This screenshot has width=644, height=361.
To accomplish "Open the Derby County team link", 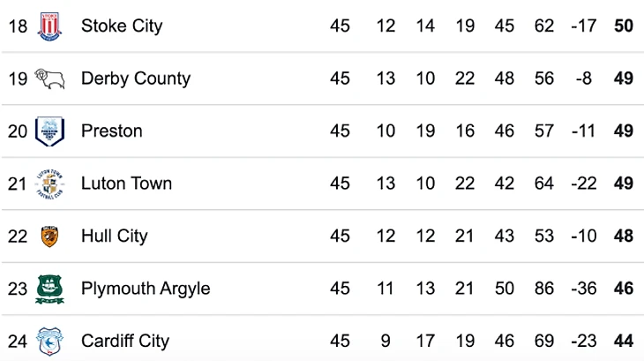I will click(x=136, y=79).
